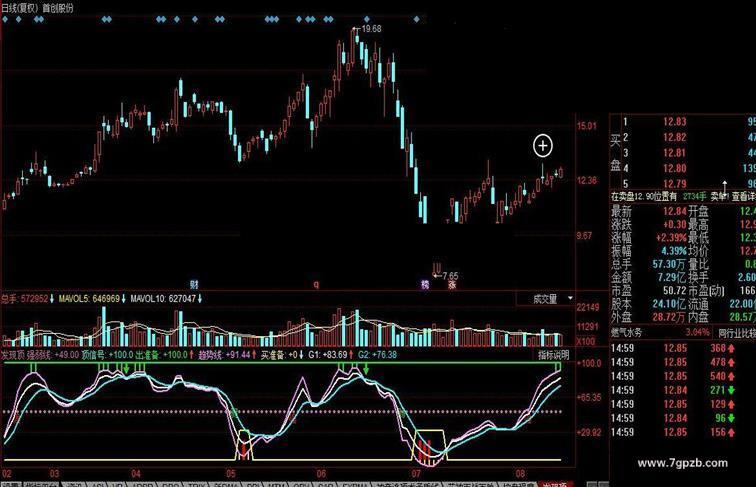756x487 pixels.
Task: Click the dropdown arrow beside 成交量
Action: point(570,298)
